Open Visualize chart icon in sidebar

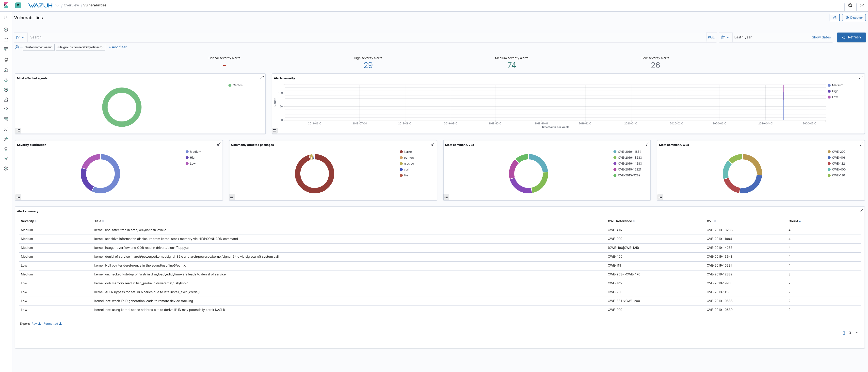point(6,39)
